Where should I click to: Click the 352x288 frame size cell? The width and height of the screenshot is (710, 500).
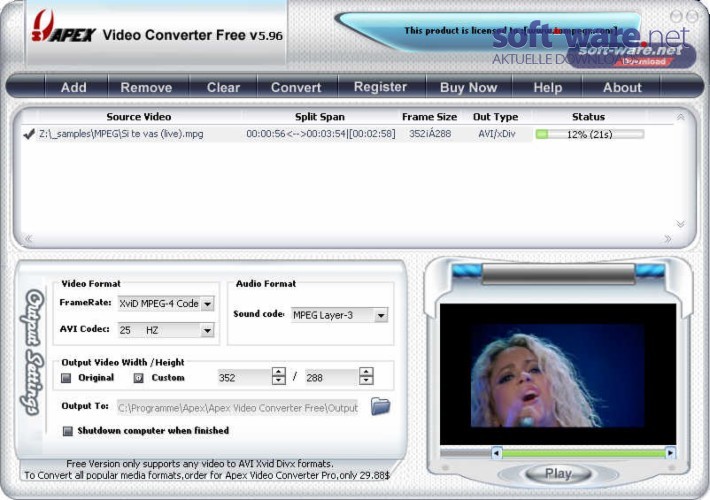[430, 134]
